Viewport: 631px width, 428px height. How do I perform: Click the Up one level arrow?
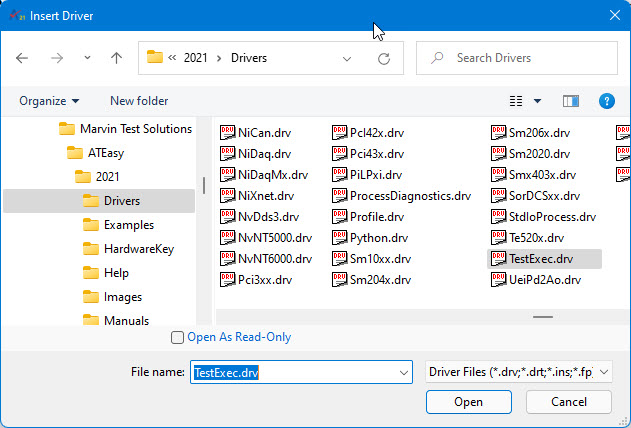click(x=116, y=58)
